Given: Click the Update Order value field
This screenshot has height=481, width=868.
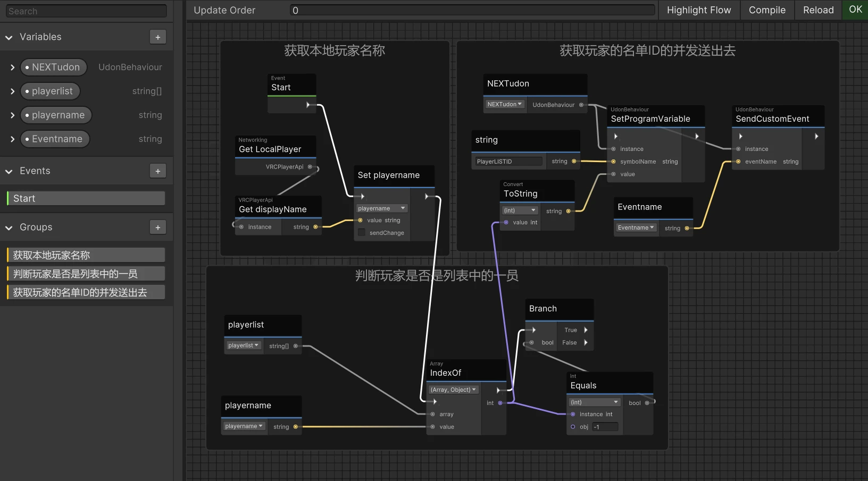Looking at the screenshot, I should coord(472,10).
